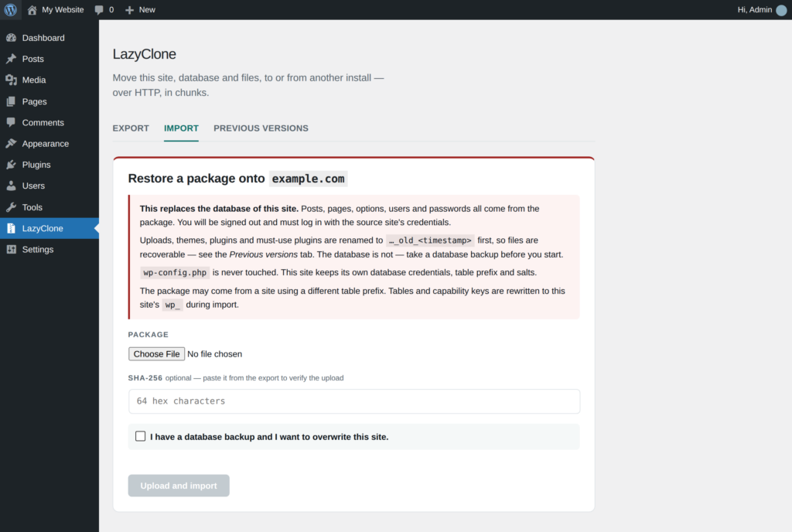The width and height of the screenshot is (792, 532).
Task: Open Media library menu item
Action: coord(49,80)
